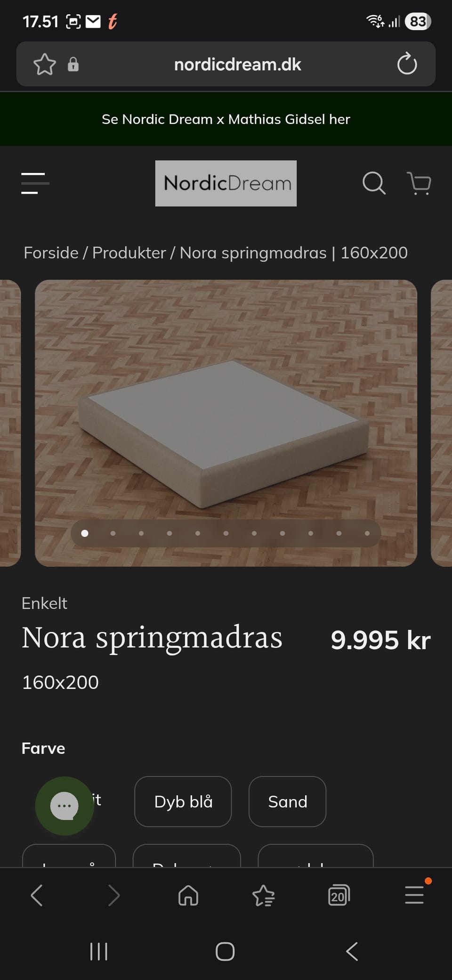Go to browser home icon
Image resolution: width=452 pixels, height=980 pixels.
click(x=188, y=895)
